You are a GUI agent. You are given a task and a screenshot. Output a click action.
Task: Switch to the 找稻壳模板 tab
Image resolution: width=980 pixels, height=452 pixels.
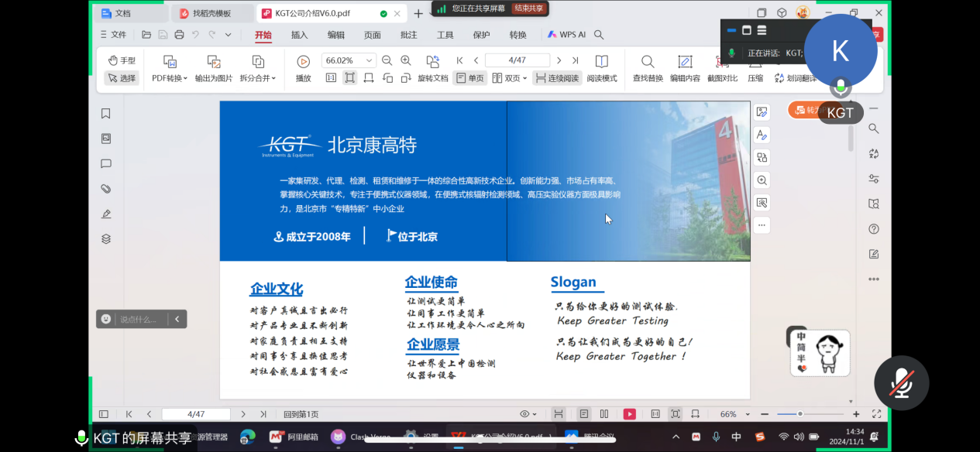pyautogui.click(x=212, y=13)
